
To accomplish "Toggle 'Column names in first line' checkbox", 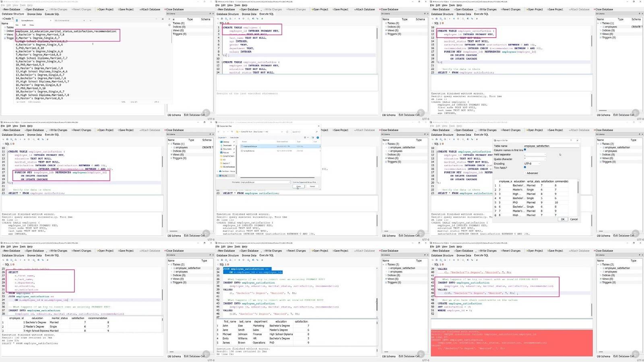I will coord(525,149).
